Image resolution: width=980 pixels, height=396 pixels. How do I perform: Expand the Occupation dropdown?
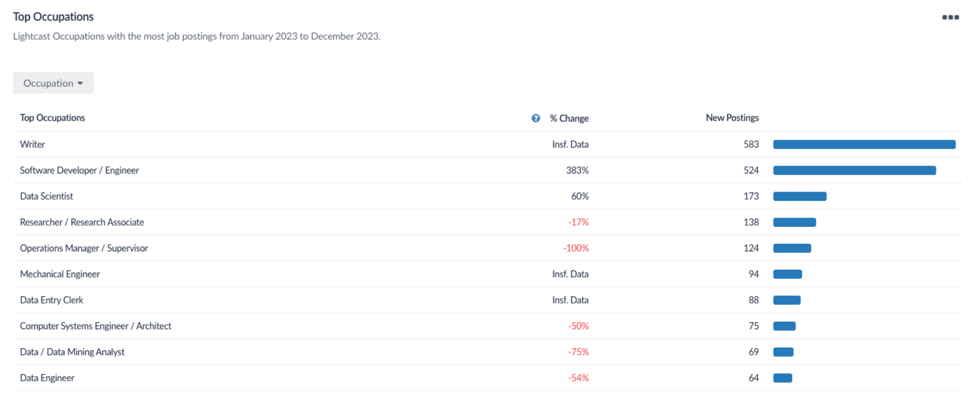[53, 83]
